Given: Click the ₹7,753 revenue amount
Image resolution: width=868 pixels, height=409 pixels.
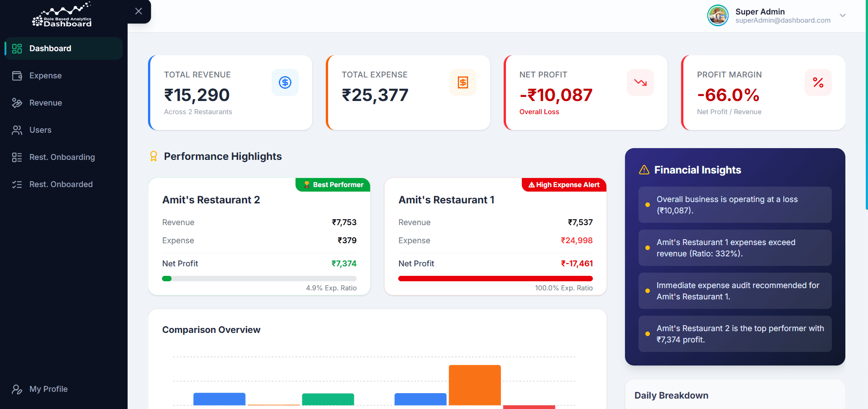Looking at the screenshot, I should pyautogui.click(x=344, y=222).
